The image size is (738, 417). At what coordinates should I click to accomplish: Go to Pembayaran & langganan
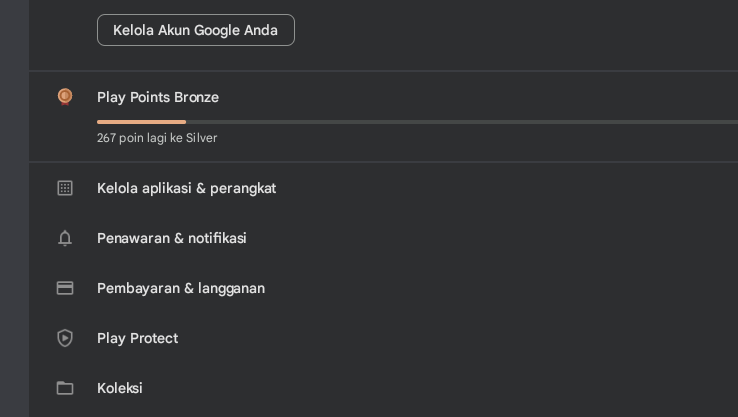point(180,288)
